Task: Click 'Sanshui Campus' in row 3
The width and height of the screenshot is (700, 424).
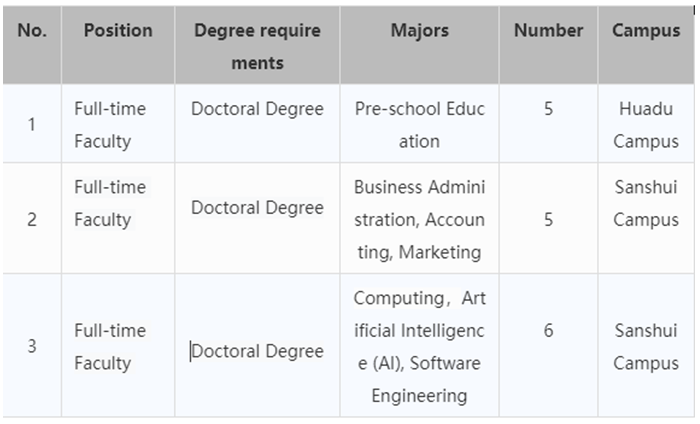Action: pos(646,347)
